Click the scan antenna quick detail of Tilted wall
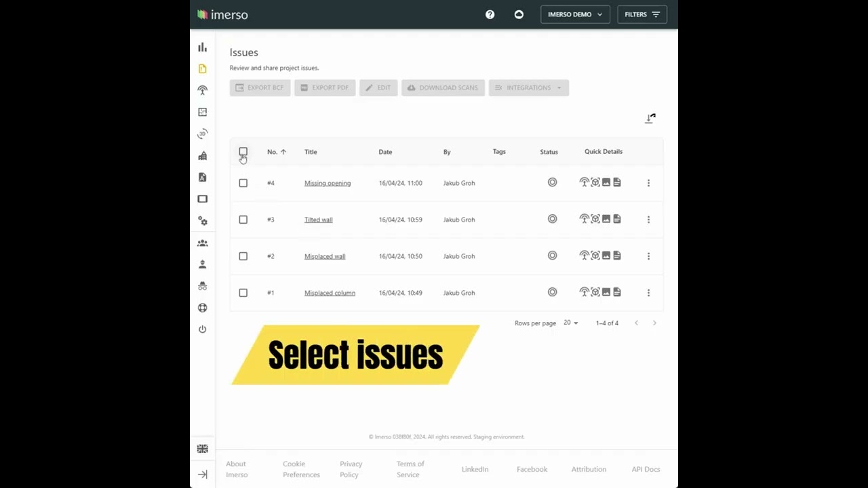868x488 pixels. click(584, 219)
